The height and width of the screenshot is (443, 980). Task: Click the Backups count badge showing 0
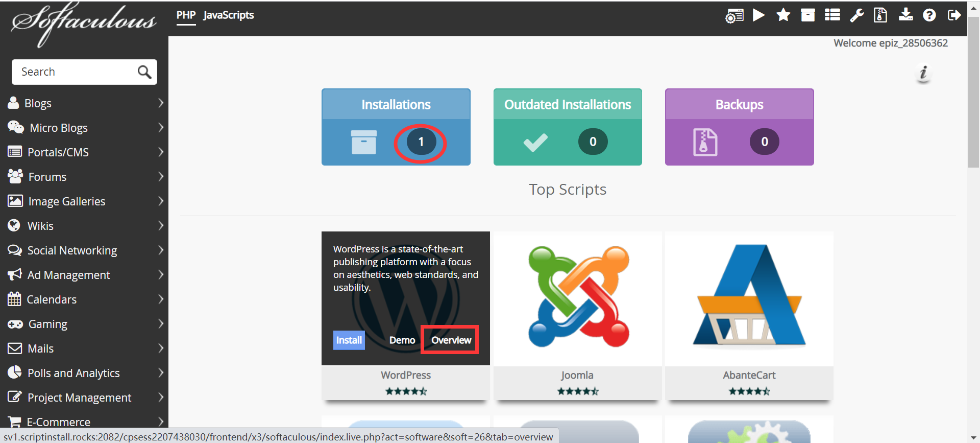coord(765,142)
